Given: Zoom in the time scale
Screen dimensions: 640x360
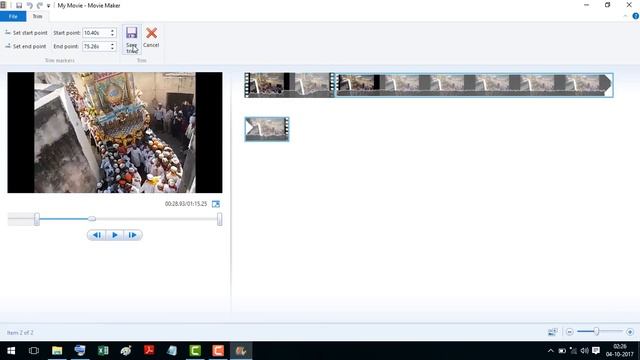Looking at the screenshot, I should [630, 332].
